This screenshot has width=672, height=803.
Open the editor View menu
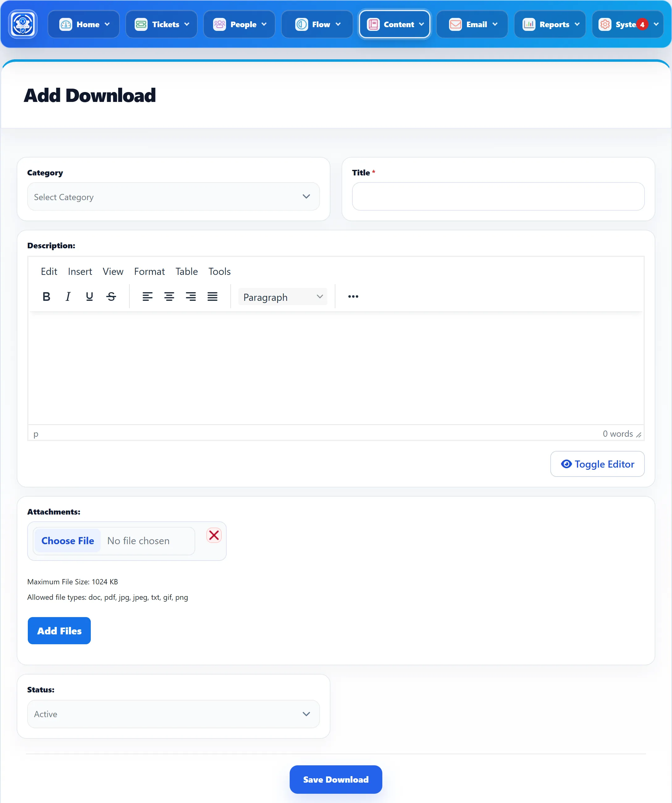coord(113,271)
